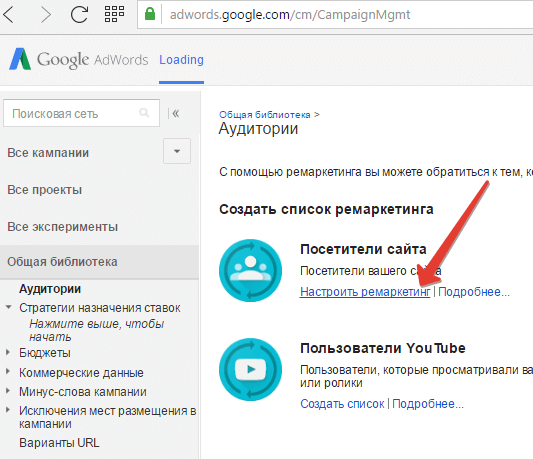The image size is (533, 459).
Task: Open Варианты URL tree item
Action: (x=59, y=443)
